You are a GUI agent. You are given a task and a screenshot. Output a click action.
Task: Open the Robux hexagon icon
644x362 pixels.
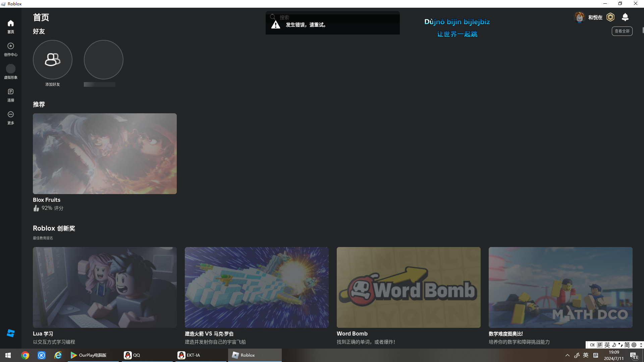tap(610, 17)
